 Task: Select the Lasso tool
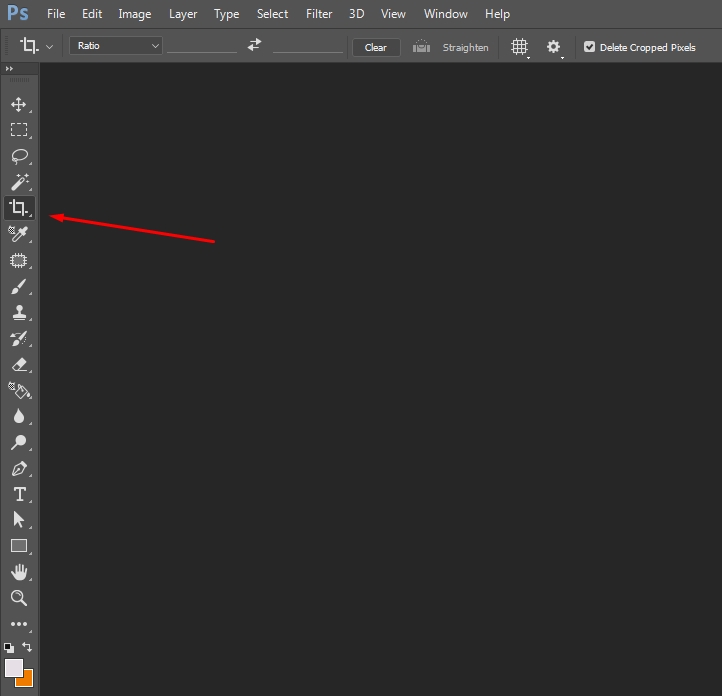pos(19,157)
